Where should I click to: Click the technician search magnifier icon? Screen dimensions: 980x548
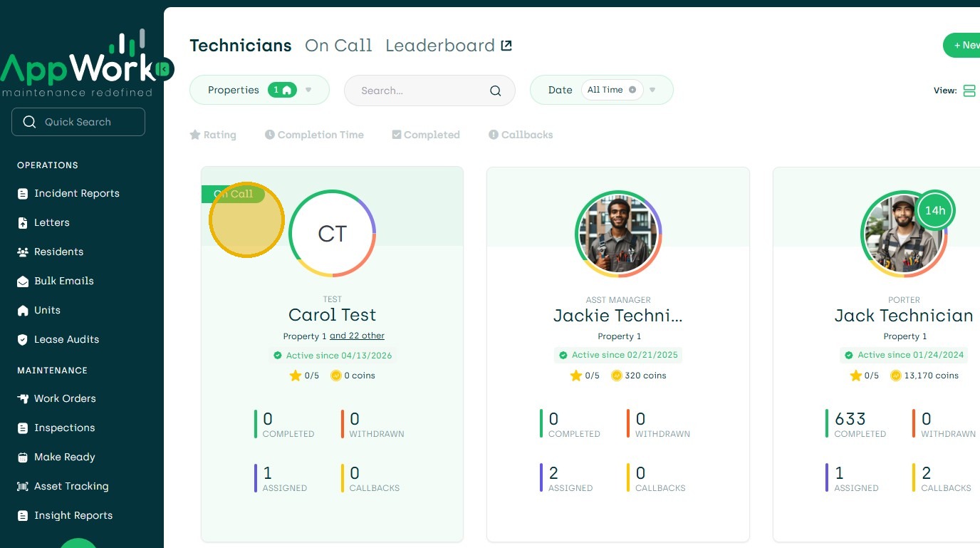coord(496,91)
